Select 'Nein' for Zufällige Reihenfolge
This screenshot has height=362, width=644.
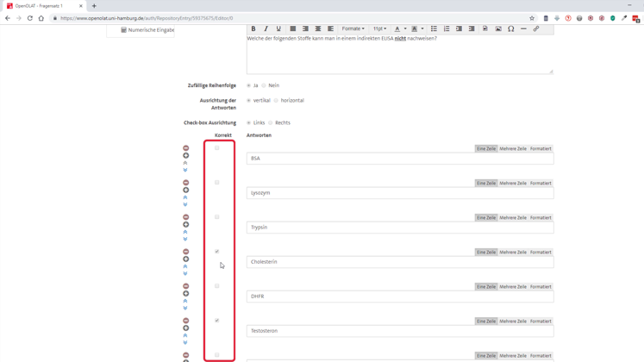(264, 85)
